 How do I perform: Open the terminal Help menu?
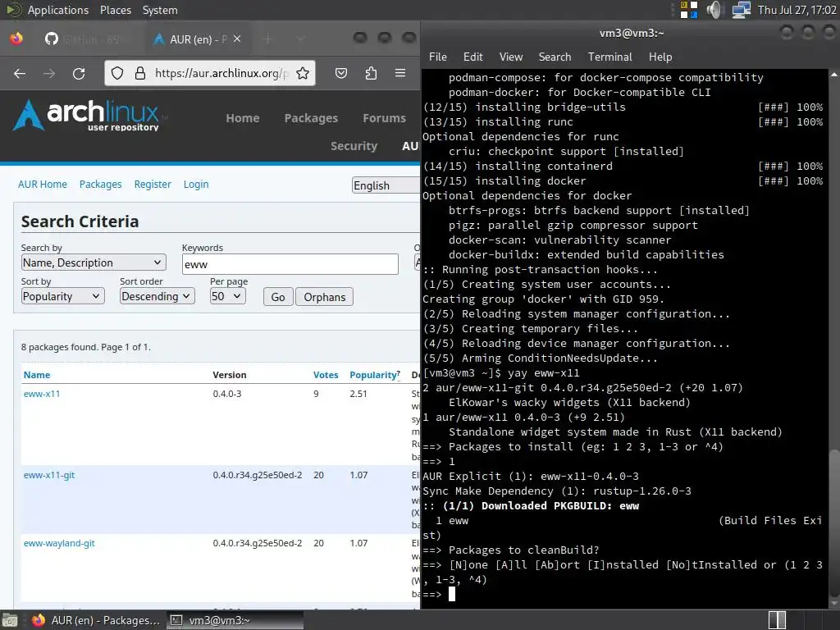660,57
